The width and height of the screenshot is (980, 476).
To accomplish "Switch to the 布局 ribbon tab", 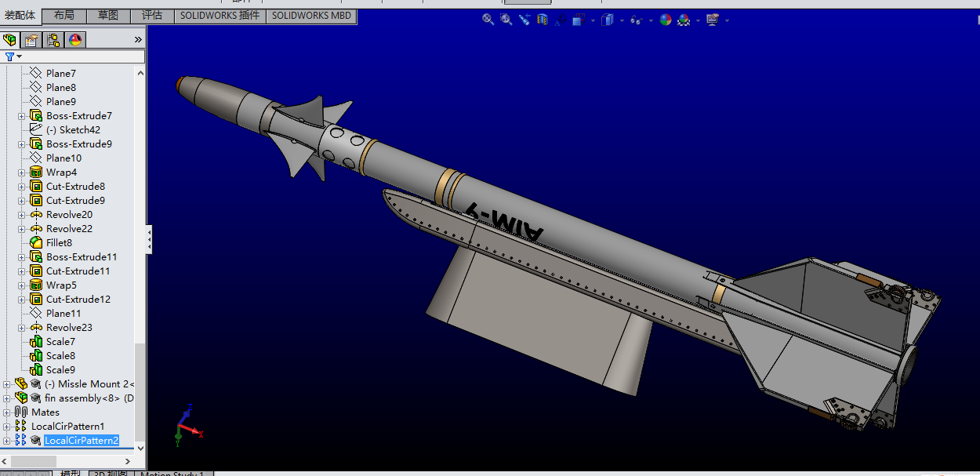I will [64, 16].
